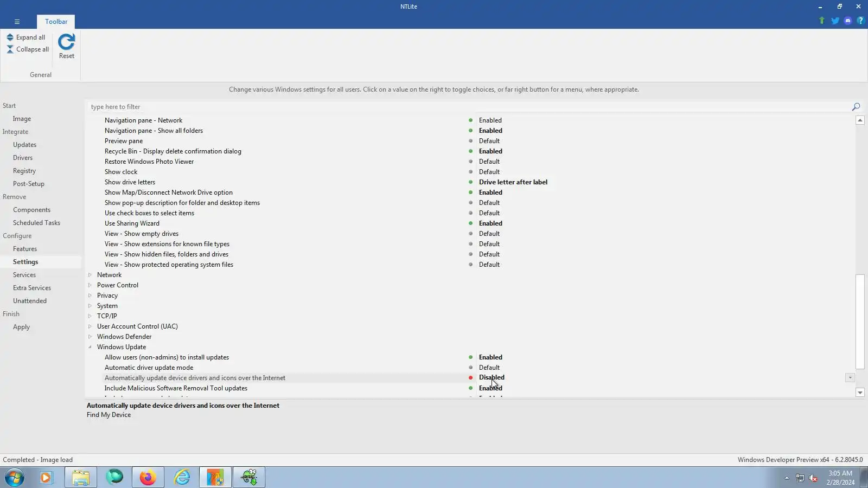
Task: Click the search magnifier icon in filter bar
Action: click(856, 107)
